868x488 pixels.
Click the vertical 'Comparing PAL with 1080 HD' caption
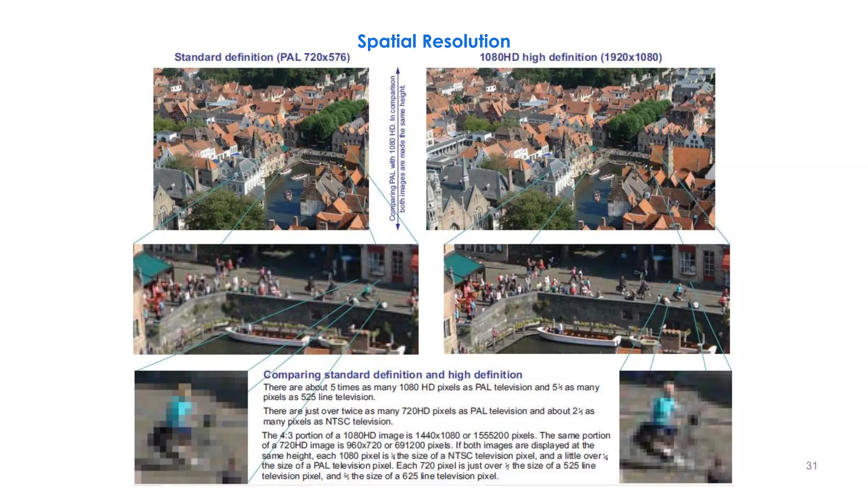point(398,148)
